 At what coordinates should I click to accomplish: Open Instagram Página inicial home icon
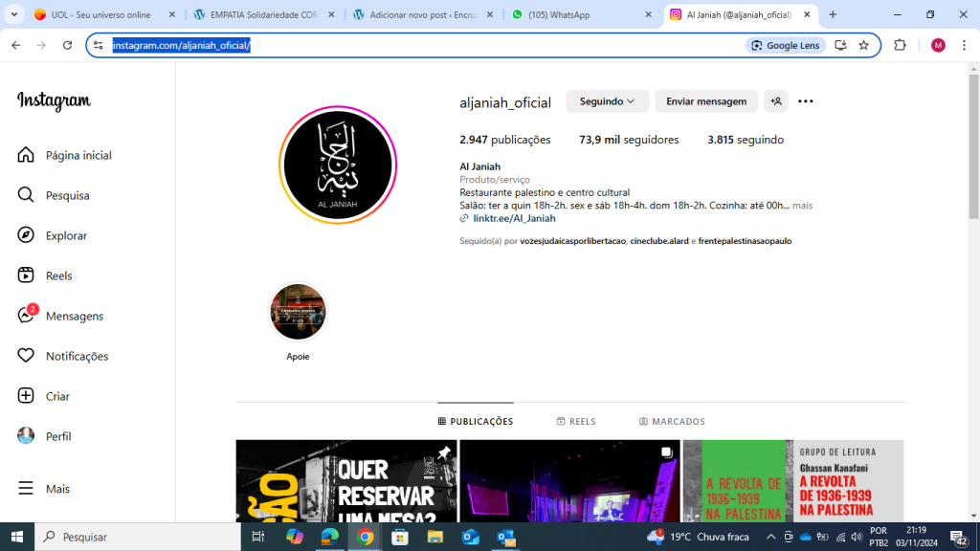[27, 155]
